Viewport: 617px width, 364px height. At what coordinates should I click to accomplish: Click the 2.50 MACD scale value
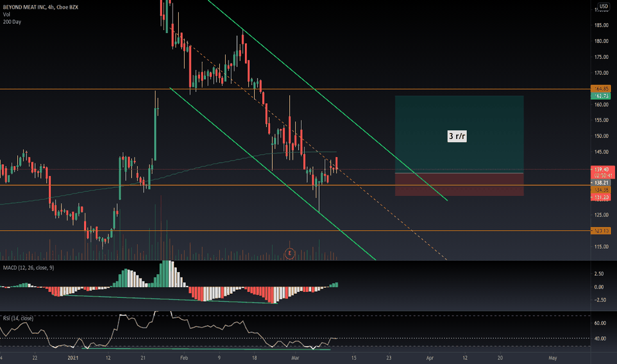599,274
